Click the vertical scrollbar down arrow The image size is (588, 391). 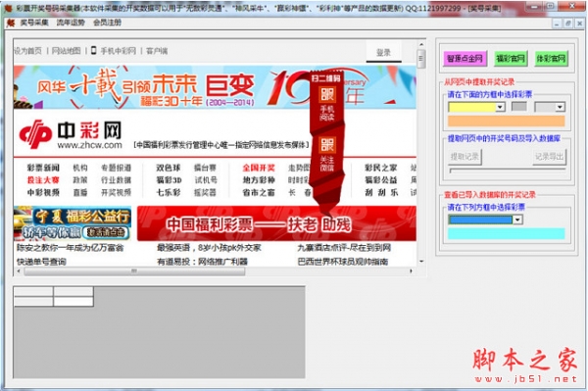pos(421,262)
